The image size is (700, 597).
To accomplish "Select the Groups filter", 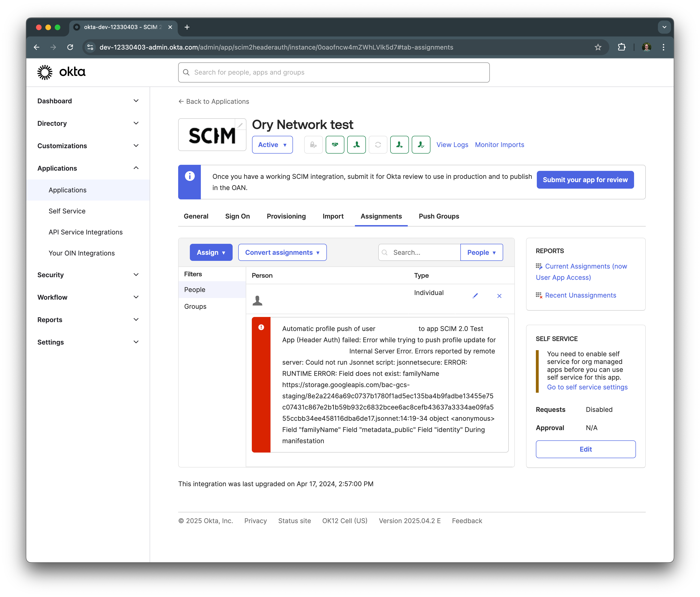I will coord(195,306).
